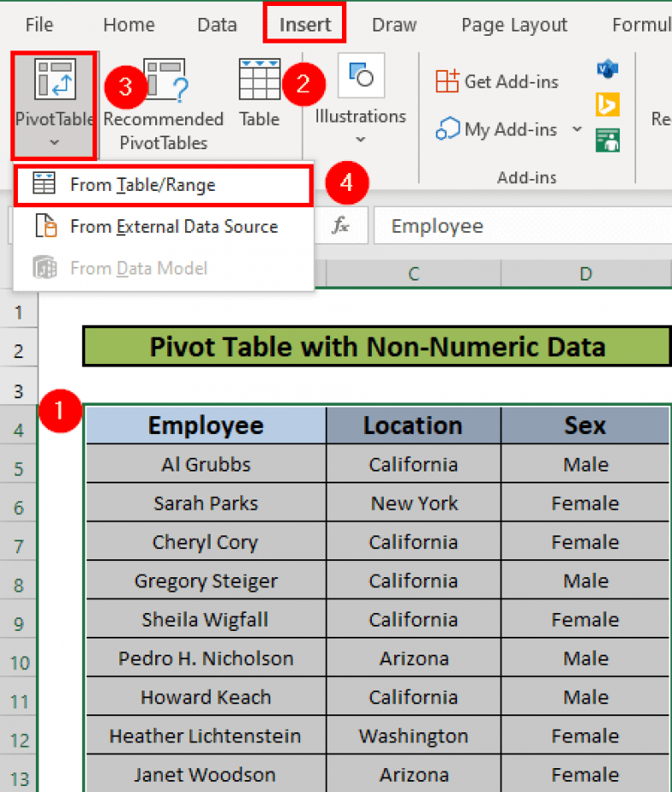Switch to the Home tab
Screen dimensions: 672x792
pyautogui.click(x=129, y=24)
